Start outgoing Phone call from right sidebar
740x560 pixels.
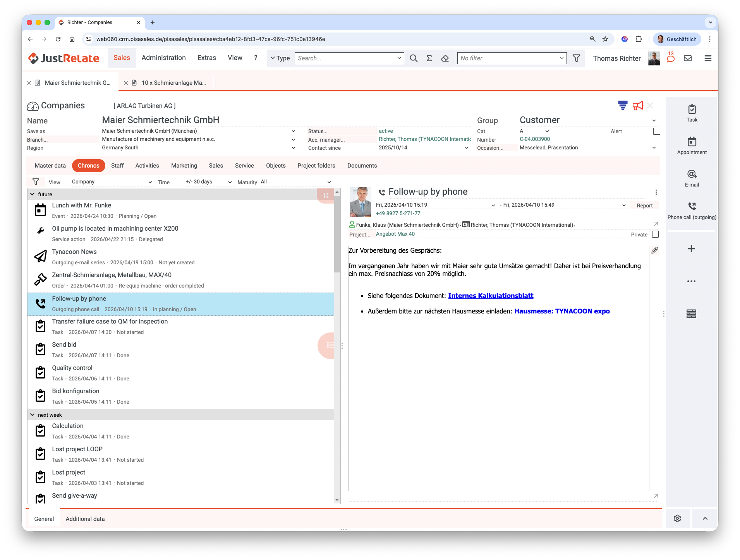pos(692,211)
